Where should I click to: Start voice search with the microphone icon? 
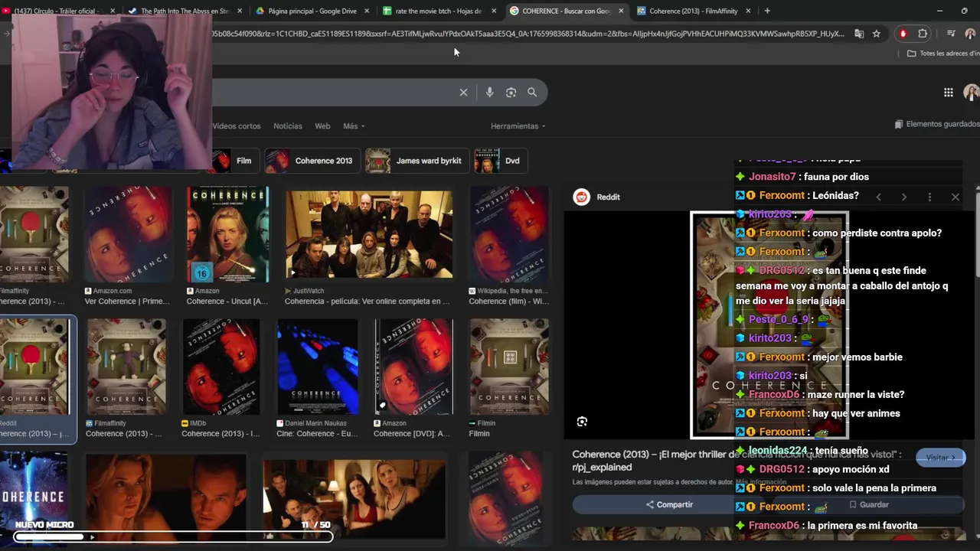(x=489, y=92)
